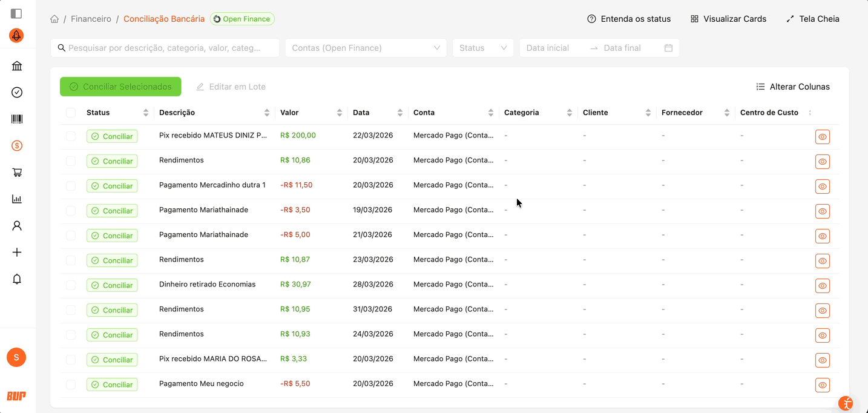The image size is (868, 413).
Task: Expand the Contas (Open Finance) dropdown
Action: (x=366, y=48)
